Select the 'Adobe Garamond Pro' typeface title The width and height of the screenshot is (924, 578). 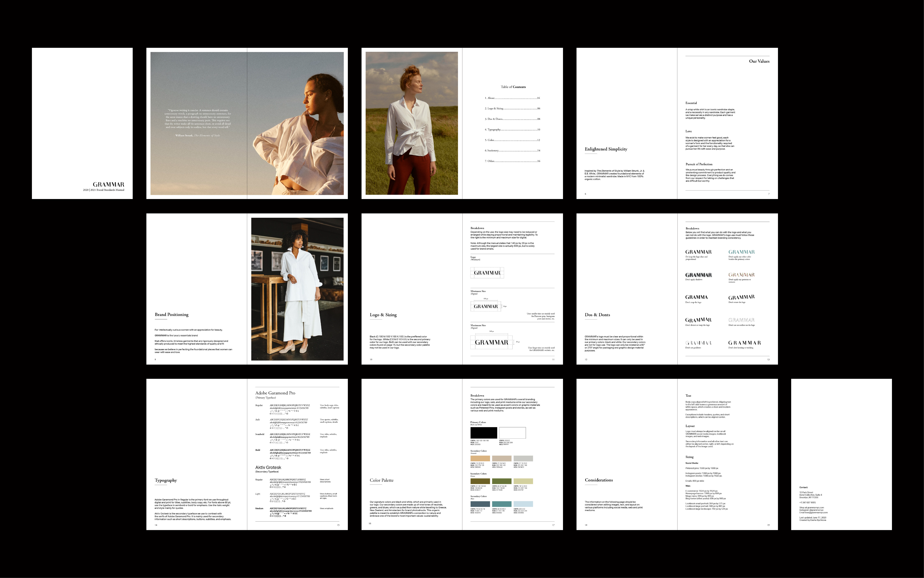[275, 393]
